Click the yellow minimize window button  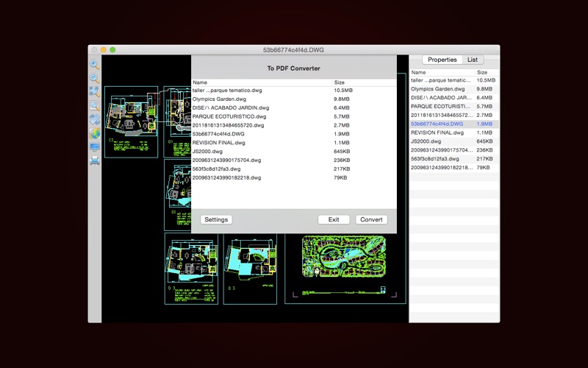[104, 50]
